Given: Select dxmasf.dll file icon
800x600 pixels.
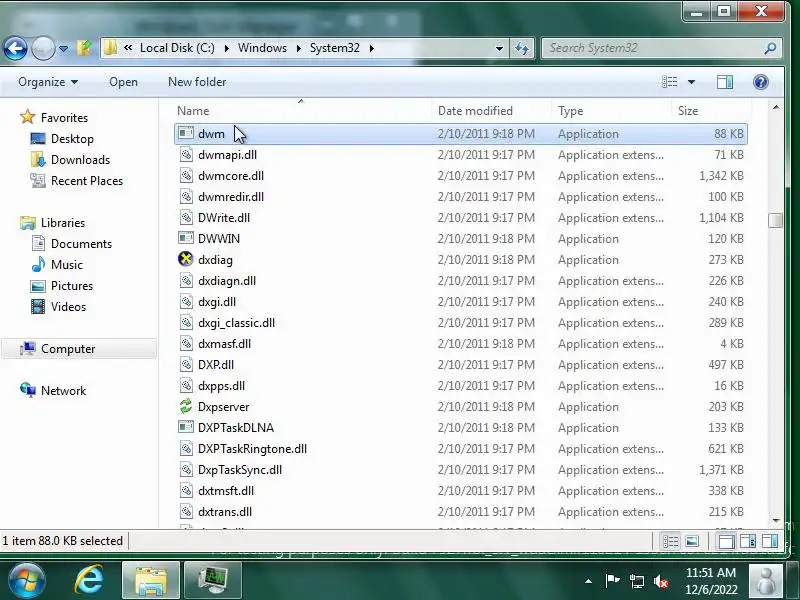Looking at the screenshot, I should point(186,343).
